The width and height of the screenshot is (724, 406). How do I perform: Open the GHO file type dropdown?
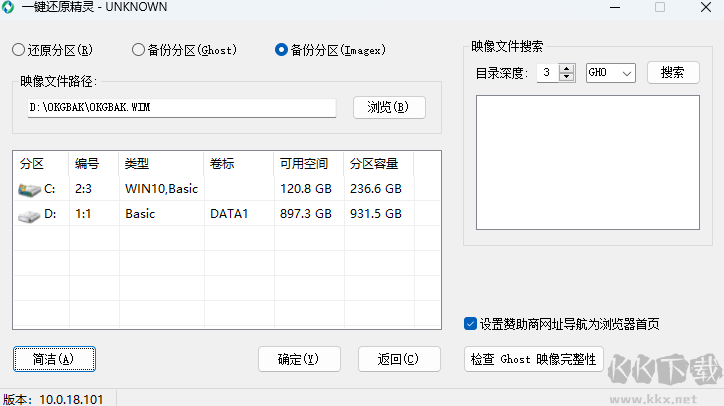pyautogui.click(x=611, y=73)
